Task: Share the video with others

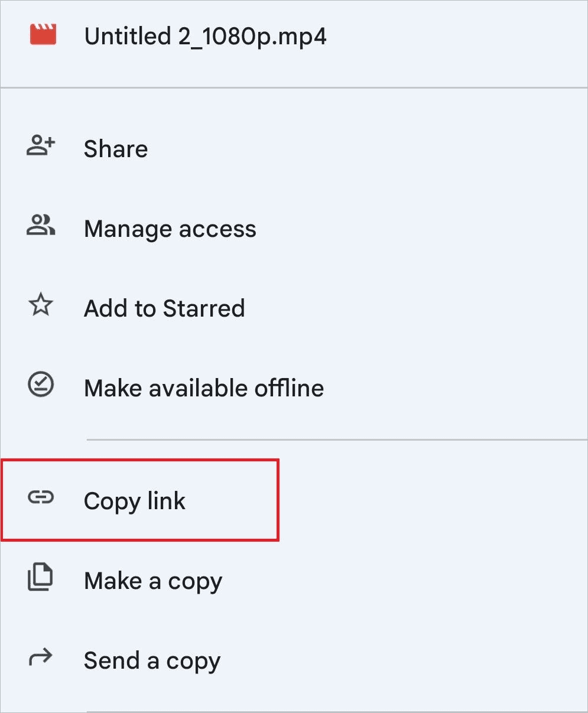Action: click(x=116, y=148)
